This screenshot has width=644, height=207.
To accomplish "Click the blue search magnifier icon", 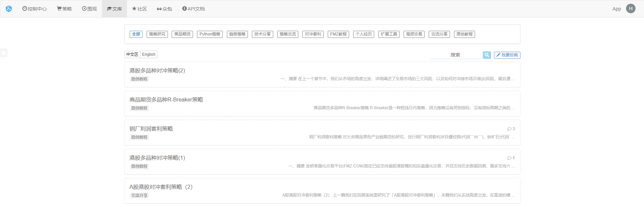I will 487,55.
